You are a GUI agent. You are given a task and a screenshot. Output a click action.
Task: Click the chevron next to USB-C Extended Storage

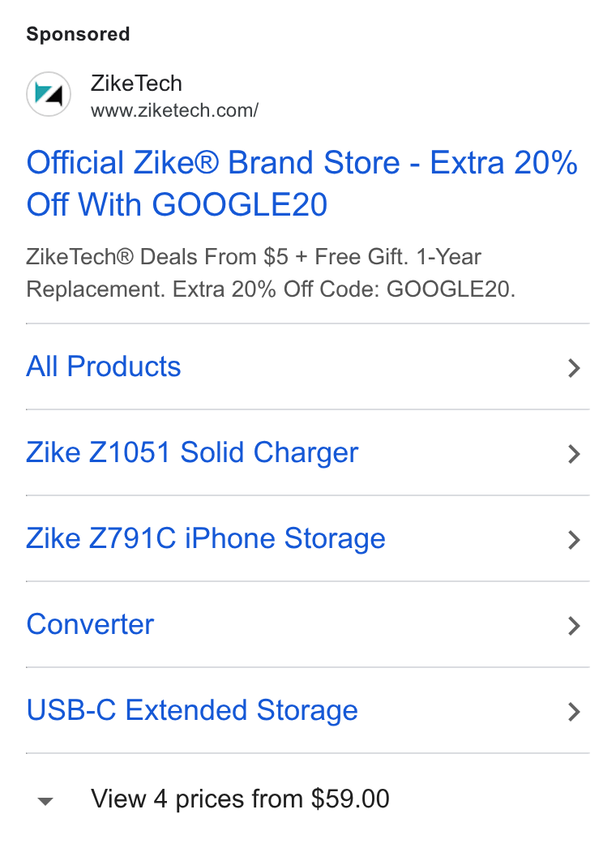tap(574, 712)
